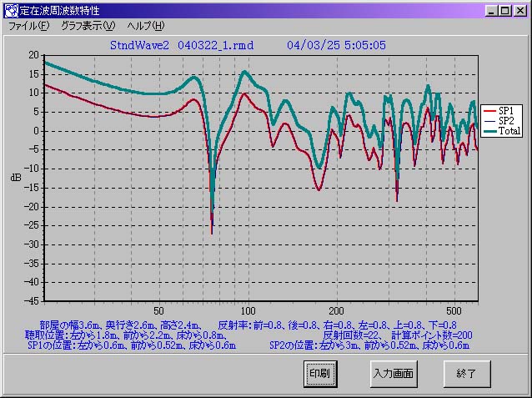Click the red SP1 legend line

pyautogui.click(x=489, y=110)
